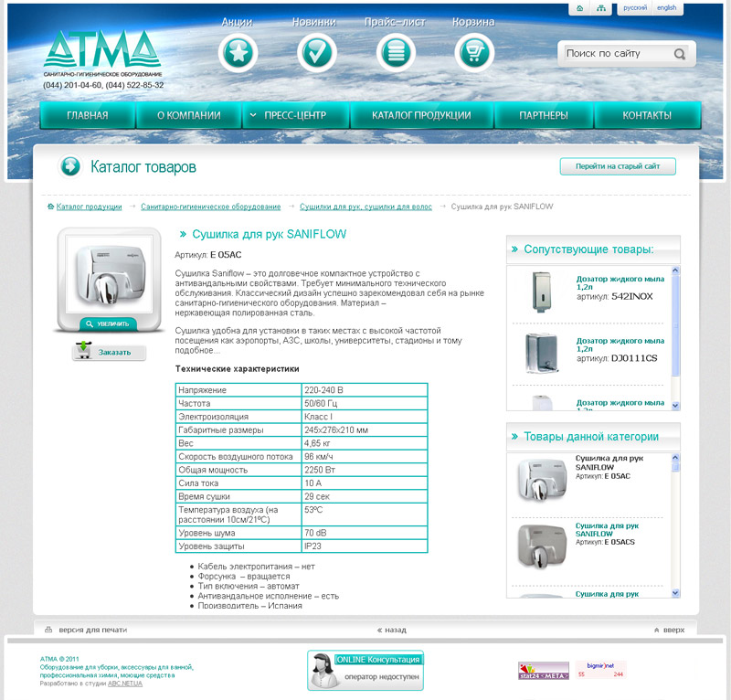Click Перейти на старый сайт button
The image size is (731, 700).
618,166
